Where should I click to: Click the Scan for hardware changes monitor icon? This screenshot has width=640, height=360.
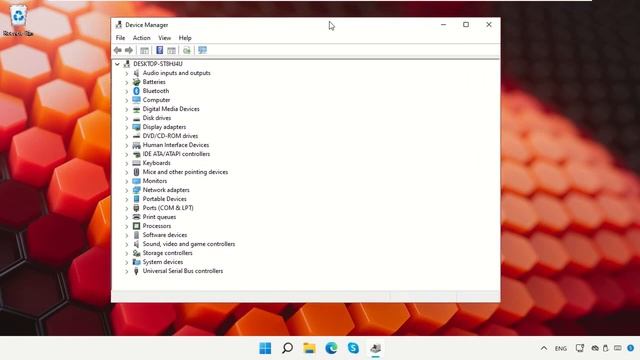(202, 50)
